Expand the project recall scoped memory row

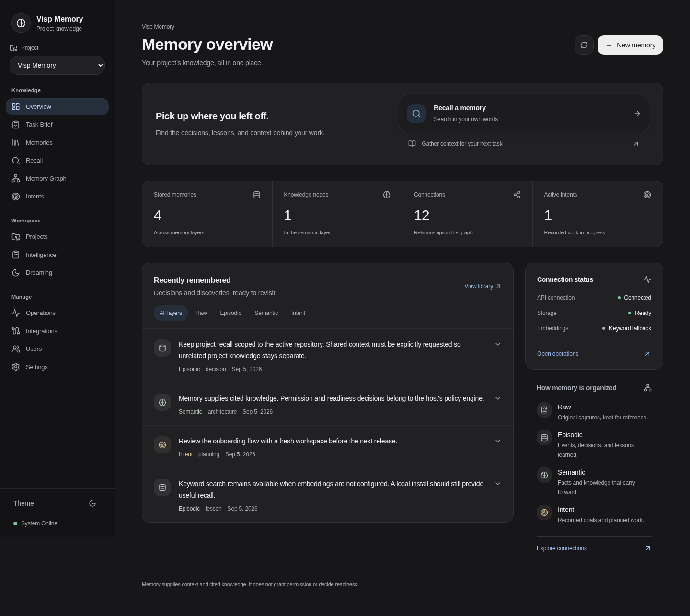(498, 344)
